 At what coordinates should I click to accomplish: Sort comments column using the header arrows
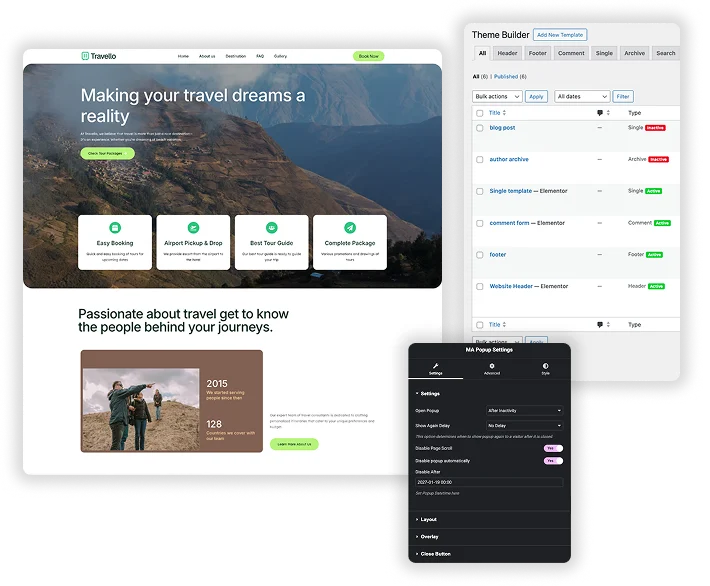coord(608,113)
